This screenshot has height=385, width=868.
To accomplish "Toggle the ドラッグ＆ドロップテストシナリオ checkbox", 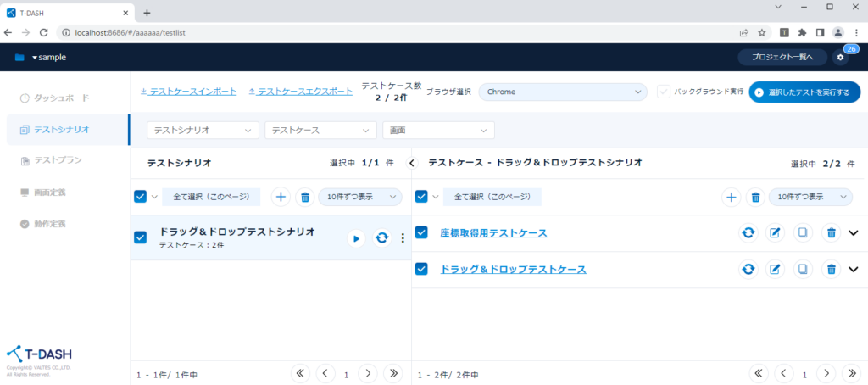I will (141, 237).
